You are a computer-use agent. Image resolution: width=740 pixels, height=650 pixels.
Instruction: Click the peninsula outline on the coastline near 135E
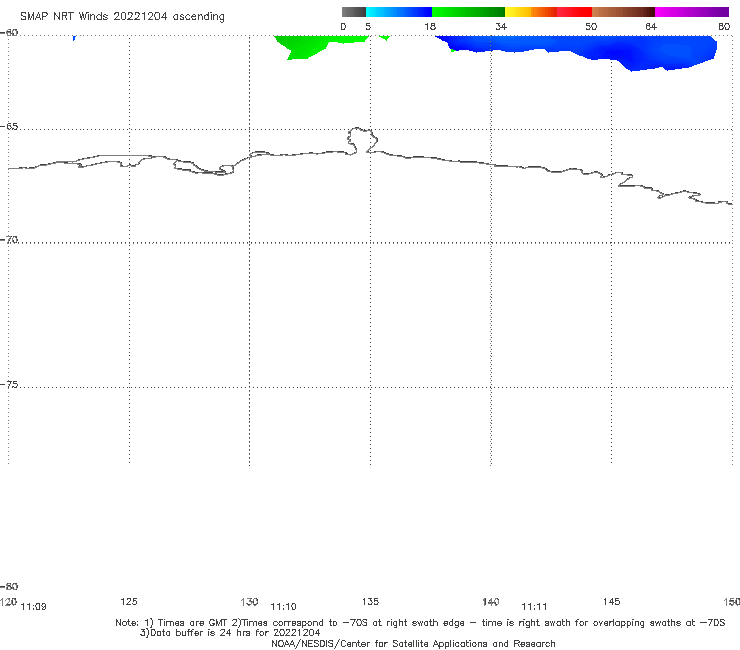pos(362,140)
